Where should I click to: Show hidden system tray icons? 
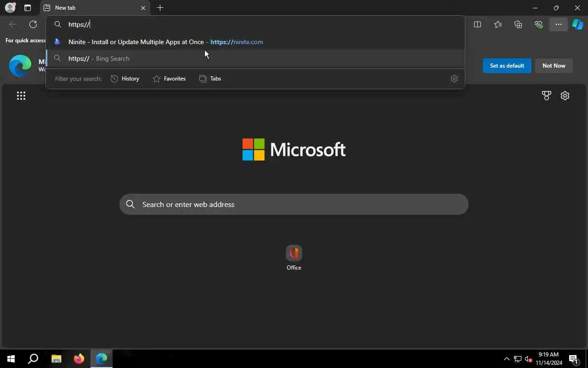(506, 359)
